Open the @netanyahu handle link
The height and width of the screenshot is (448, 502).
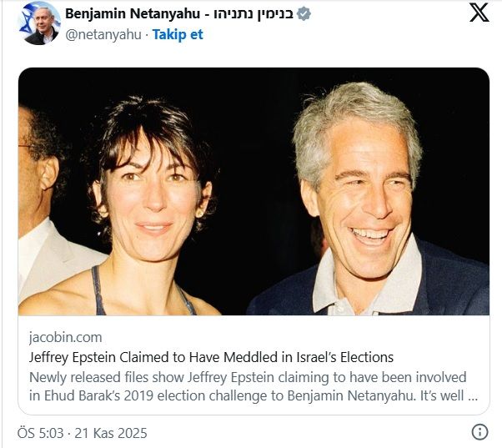pos(103,35)
